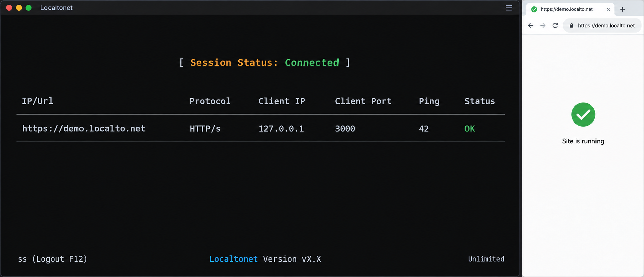
Task: Click the Version vX.X text
Action: pos(292,259)
